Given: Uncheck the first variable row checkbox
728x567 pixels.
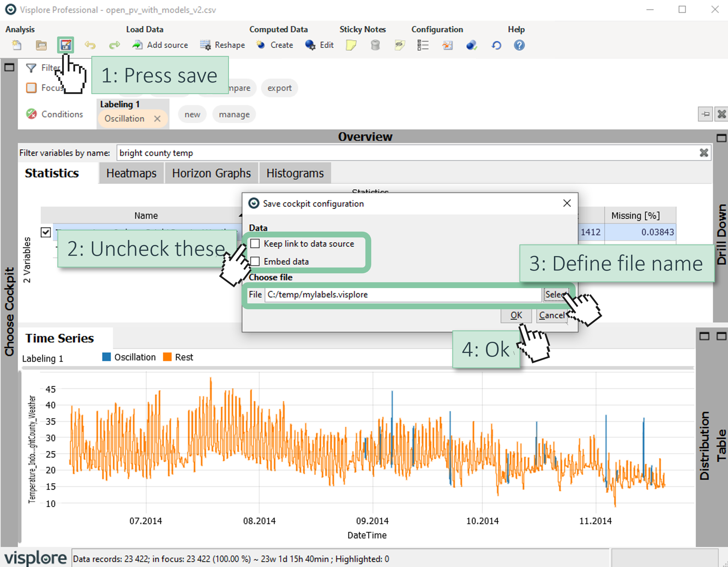Looking at the screenshot, I should 46,232.
